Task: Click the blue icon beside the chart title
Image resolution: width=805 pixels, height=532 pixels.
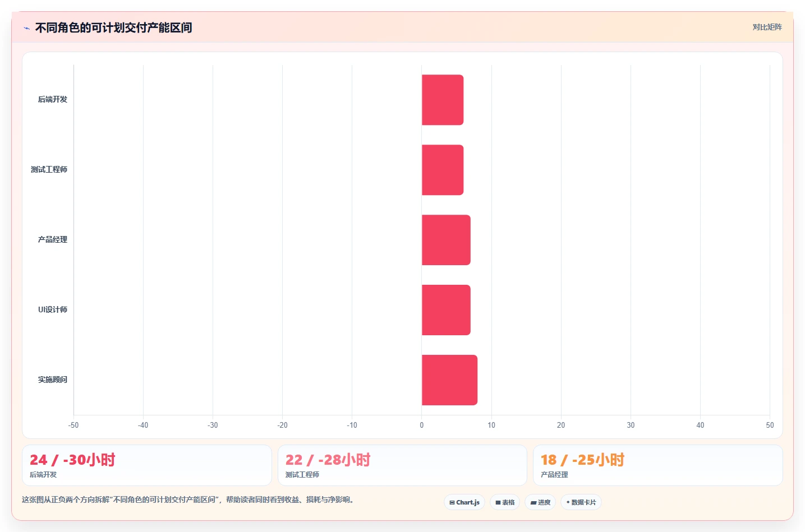Action: pos(26,28)
